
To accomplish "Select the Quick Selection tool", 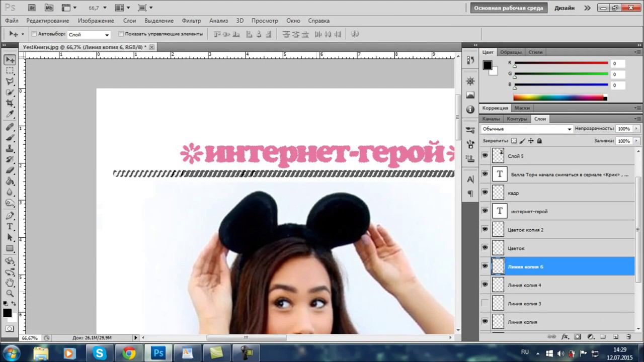I will point(10,92).
